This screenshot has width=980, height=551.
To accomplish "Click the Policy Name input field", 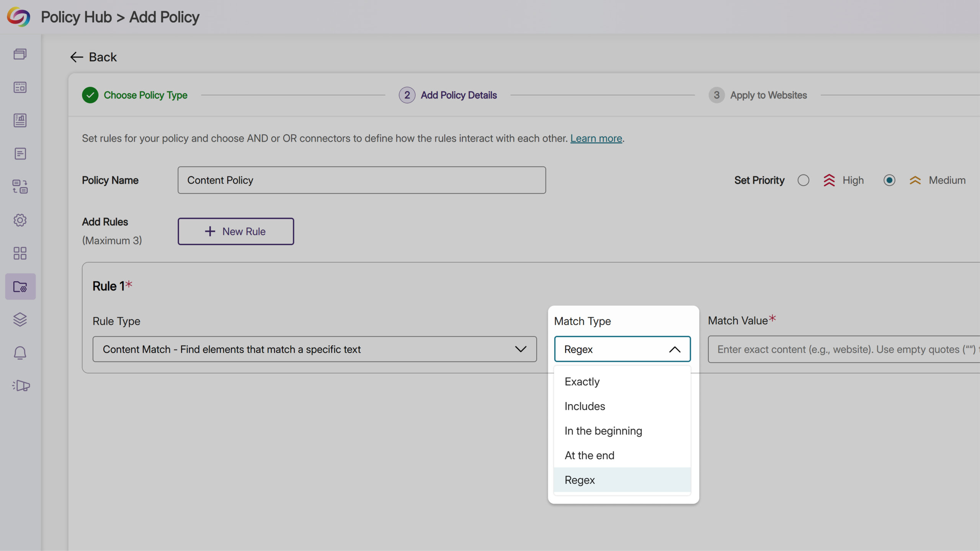I will tap(361, 180).
